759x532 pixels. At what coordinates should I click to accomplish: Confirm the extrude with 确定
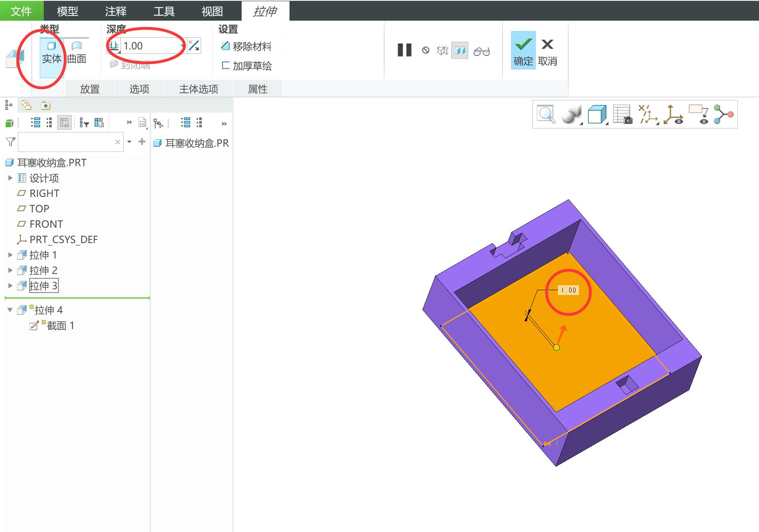(523, 50)
